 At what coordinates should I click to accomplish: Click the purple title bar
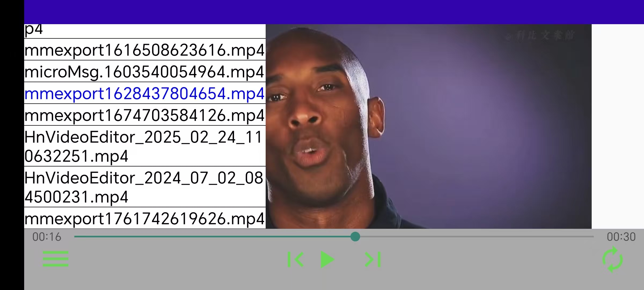pyautogui.click(x=334, y=12)
